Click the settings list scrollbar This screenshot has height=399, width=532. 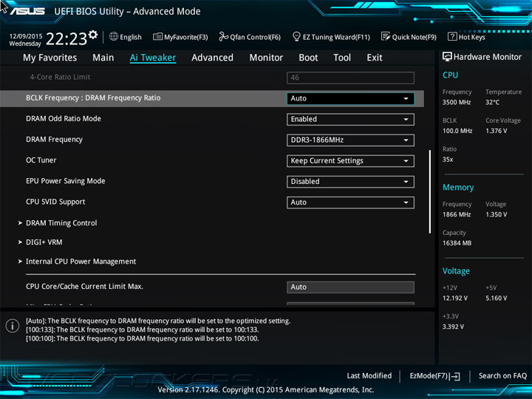point(430,191)
